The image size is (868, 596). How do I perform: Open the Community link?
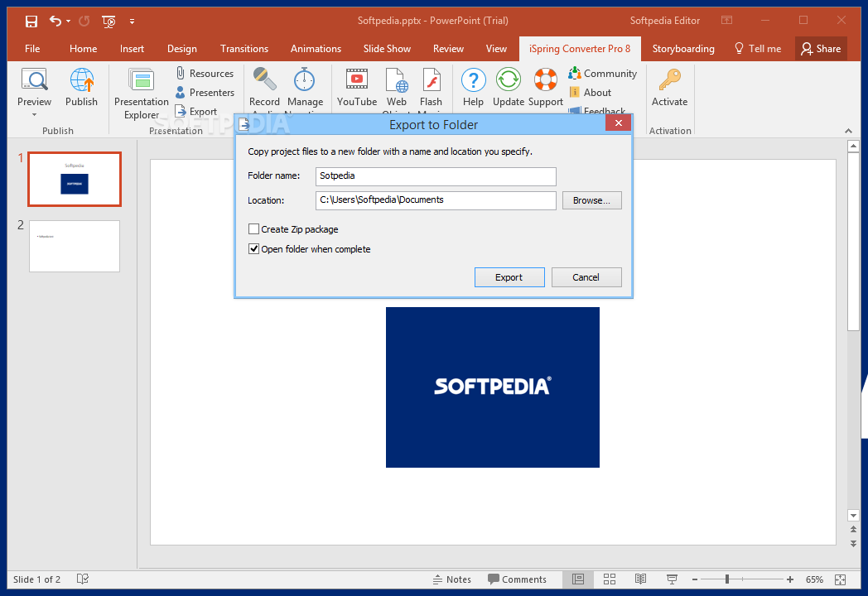pos(603,73)
